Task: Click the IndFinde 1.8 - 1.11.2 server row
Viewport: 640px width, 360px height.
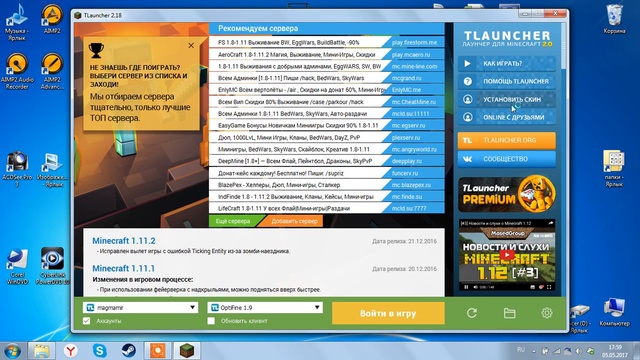Action: (x=327, y=197)
